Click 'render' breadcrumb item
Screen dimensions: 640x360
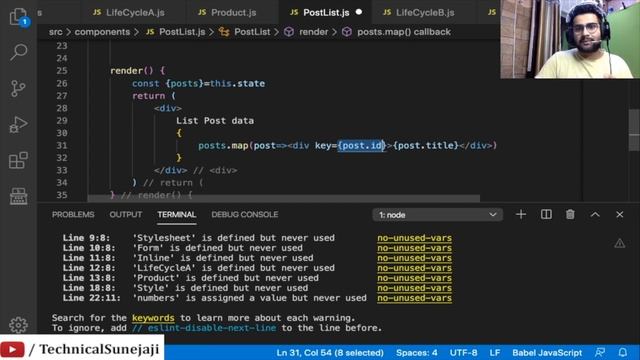coord(313,32)
